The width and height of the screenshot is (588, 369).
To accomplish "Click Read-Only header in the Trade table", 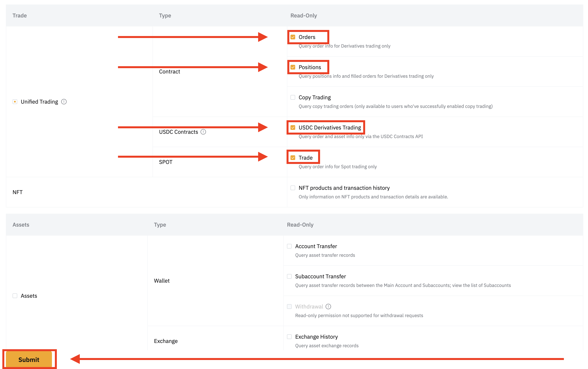I will (304, 15).
